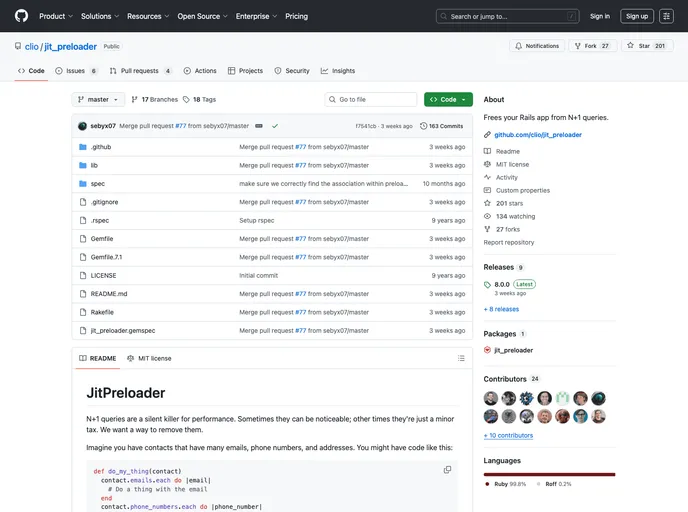Open the jit_preloader repository link
Viewport: 688px width, 512px height.
tap(70, 47)
